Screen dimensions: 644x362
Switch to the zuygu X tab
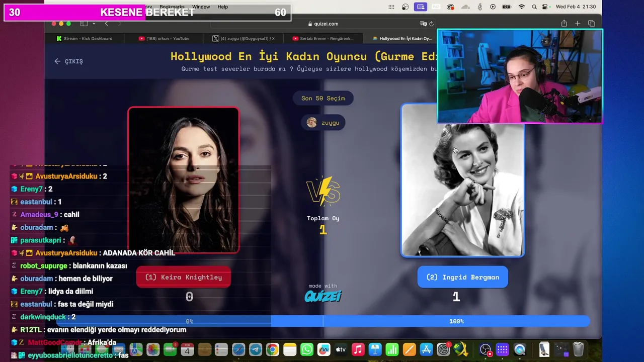coord(244,38)
